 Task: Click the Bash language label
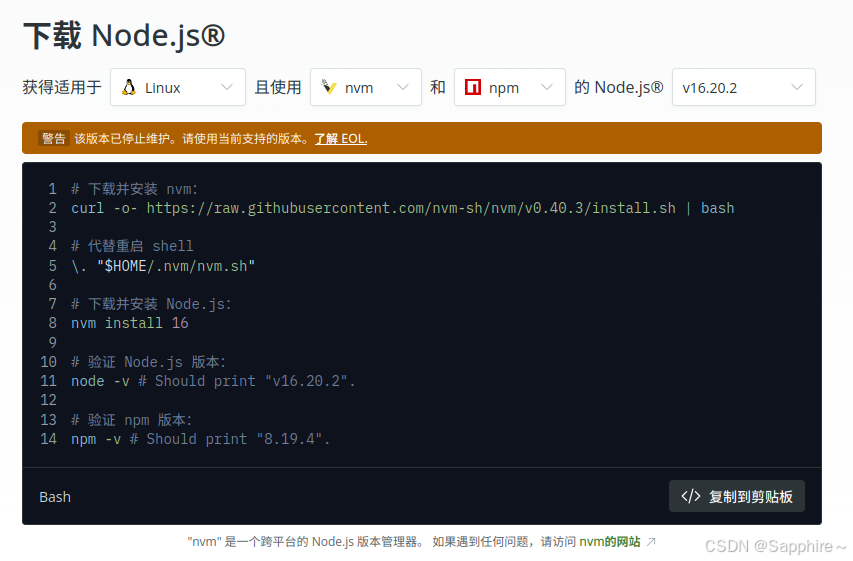click(x=55, y=497)
